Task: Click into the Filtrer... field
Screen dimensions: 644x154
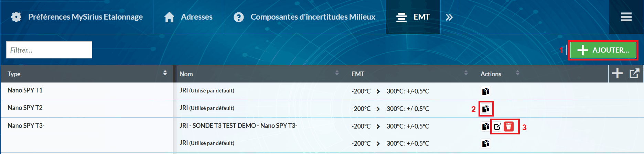Action: click(49, 50)
